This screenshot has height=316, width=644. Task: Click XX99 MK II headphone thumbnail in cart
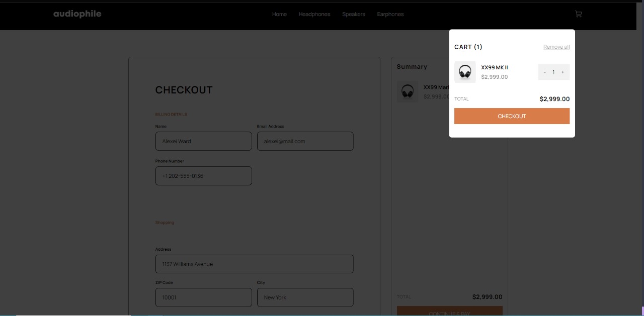pos(465,72)
